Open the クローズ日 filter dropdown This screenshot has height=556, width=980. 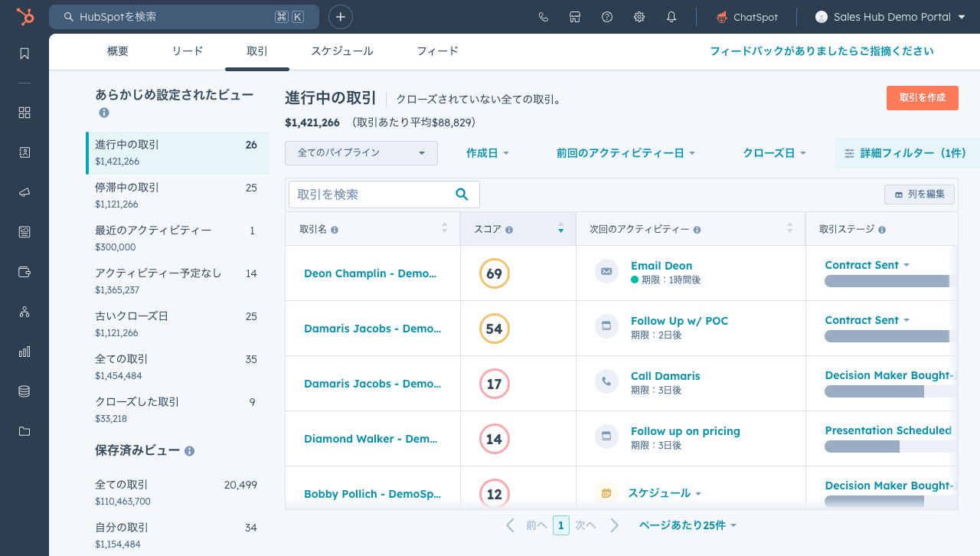click(775, 153)
